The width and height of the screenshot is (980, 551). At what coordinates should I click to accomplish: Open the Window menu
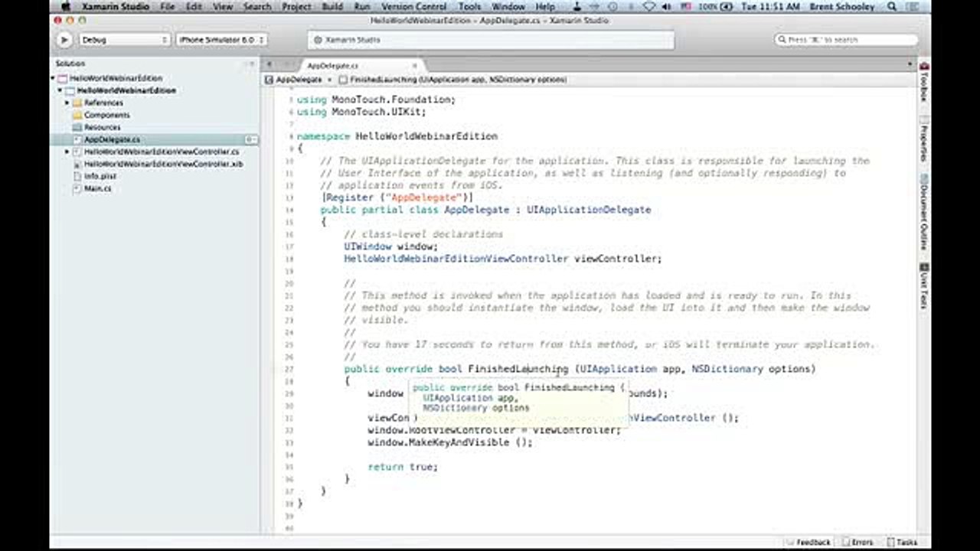point(508,6)
